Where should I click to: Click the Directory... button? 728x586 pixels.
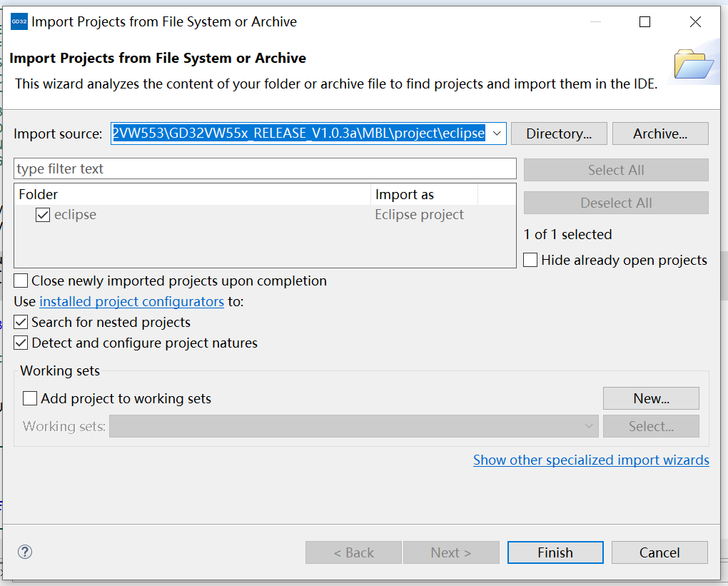click(559, 133)
